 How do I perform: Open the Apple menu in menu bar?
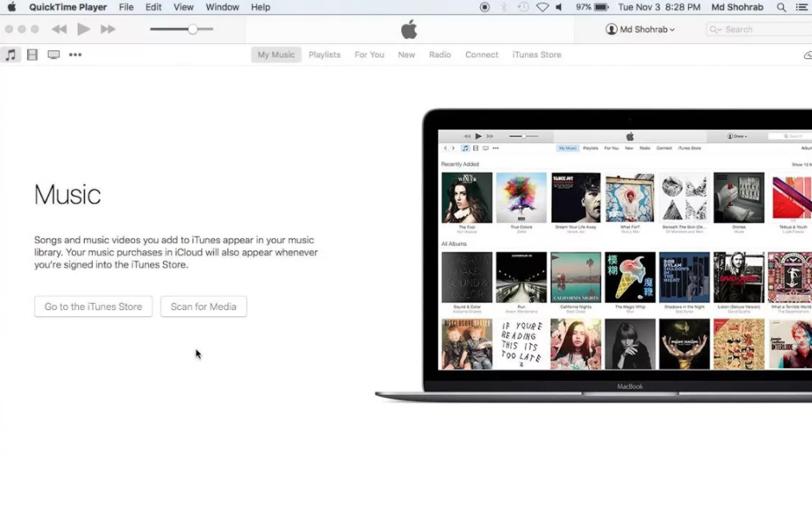coord(11,7)
